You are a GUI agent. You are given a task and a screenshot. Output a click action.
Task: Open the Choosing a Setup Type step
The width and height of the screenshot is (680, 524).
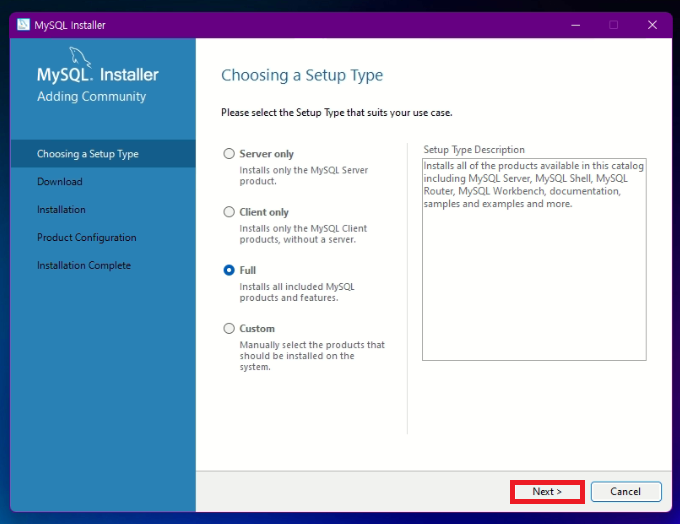click(x=103, y=154)
